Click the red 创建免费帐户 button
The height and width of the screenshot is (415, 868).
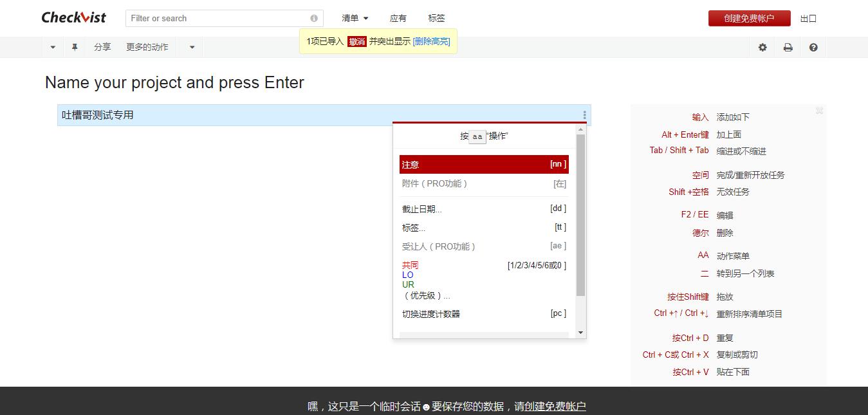click(748, 18)
